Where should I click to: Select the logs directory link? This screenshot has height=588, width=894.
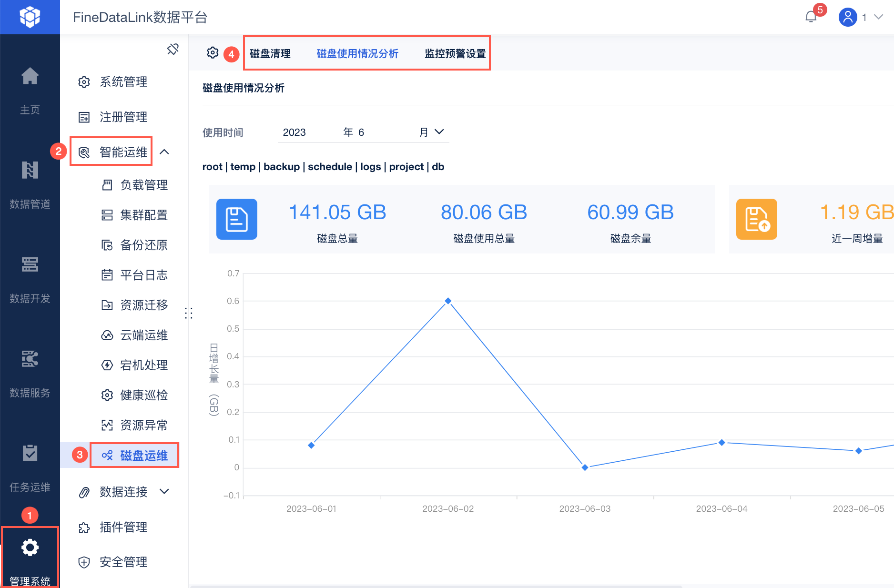(x=370, y=167)
